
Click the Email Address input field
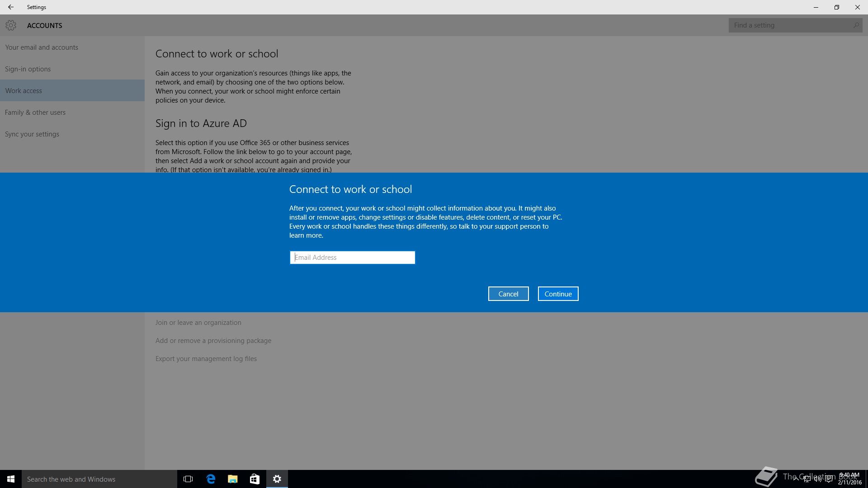(x=353, y=258)
